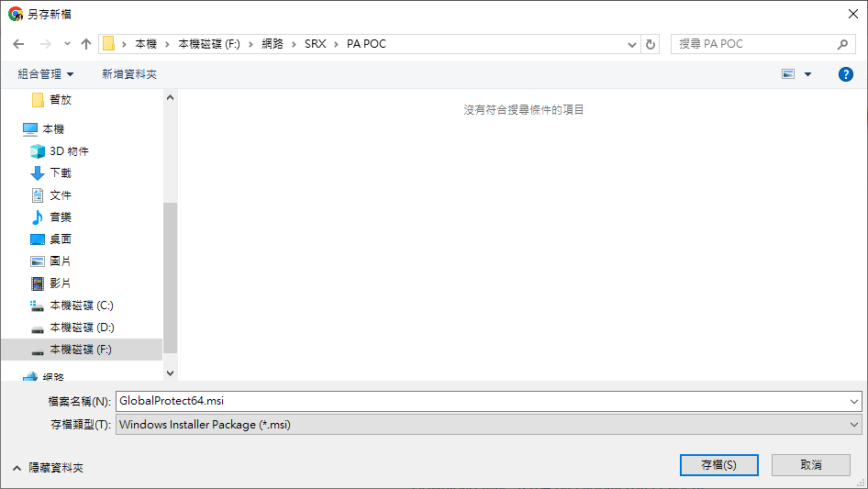Click 取消 to cancel saving
The height and width of the screenshot is (489, 868).
pyautogui.click(x=810, y=465)
